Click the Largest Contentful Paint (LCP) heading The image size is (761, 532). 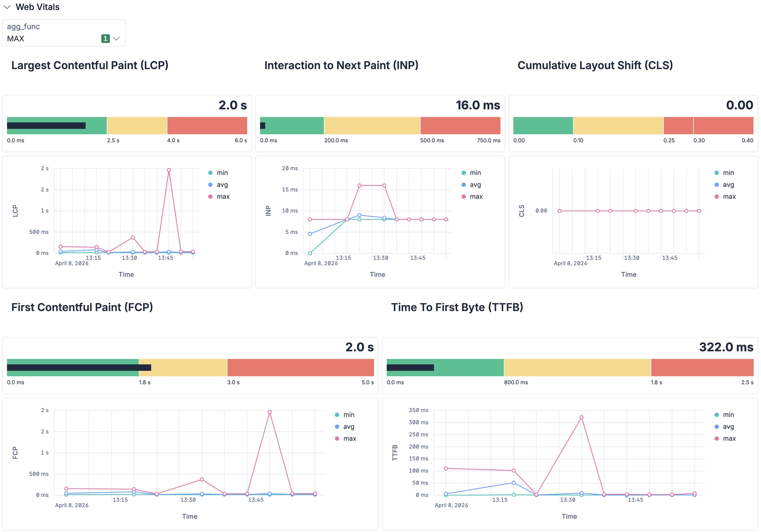90,65
